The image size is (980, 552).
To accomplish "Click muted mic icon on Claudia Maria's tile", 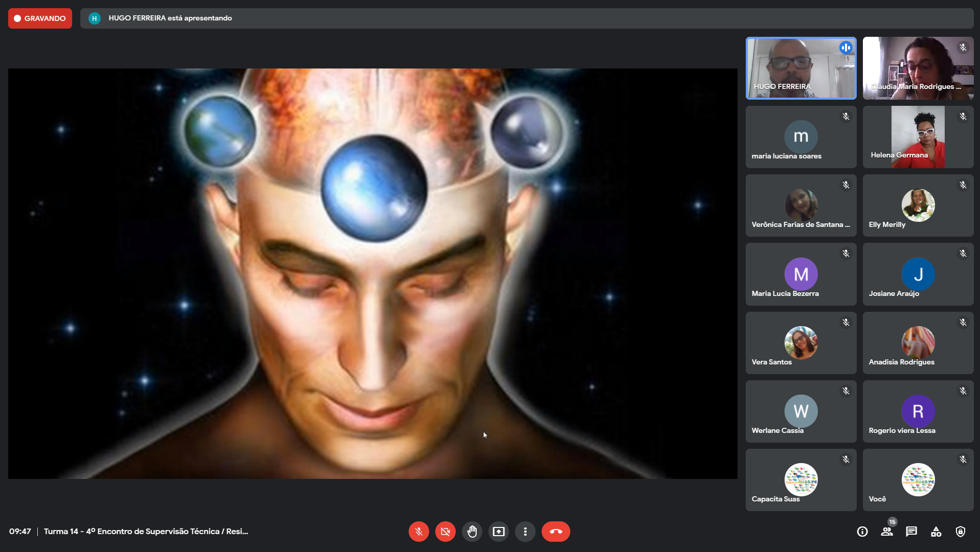I will (963, 48).
